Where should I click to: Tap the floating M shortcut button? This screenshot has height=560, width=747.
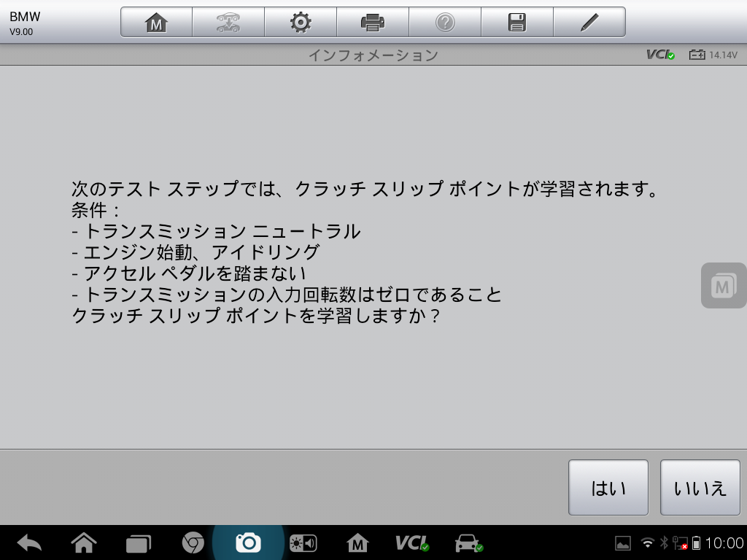tap(722, 285)
